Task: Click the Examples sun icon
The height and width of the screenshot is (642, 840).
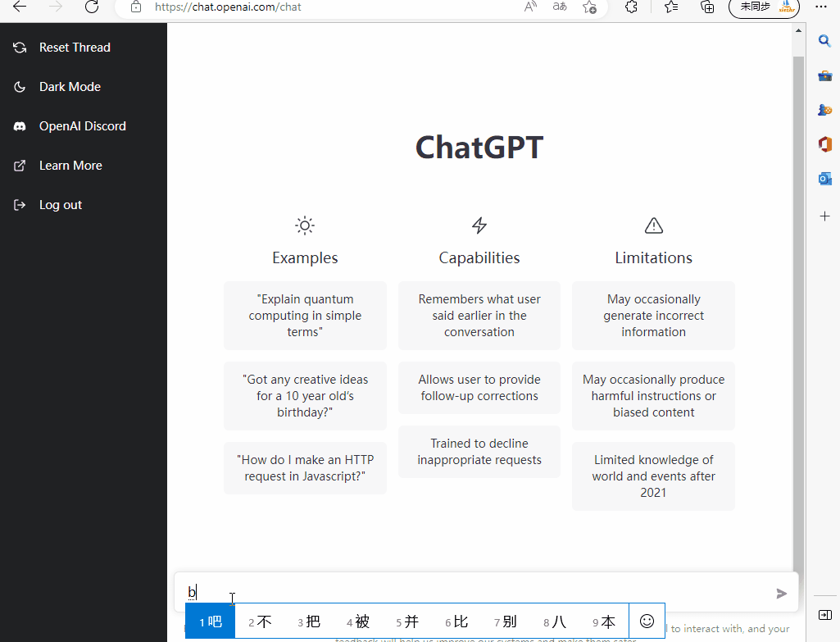Action: (x=305, y=225)
